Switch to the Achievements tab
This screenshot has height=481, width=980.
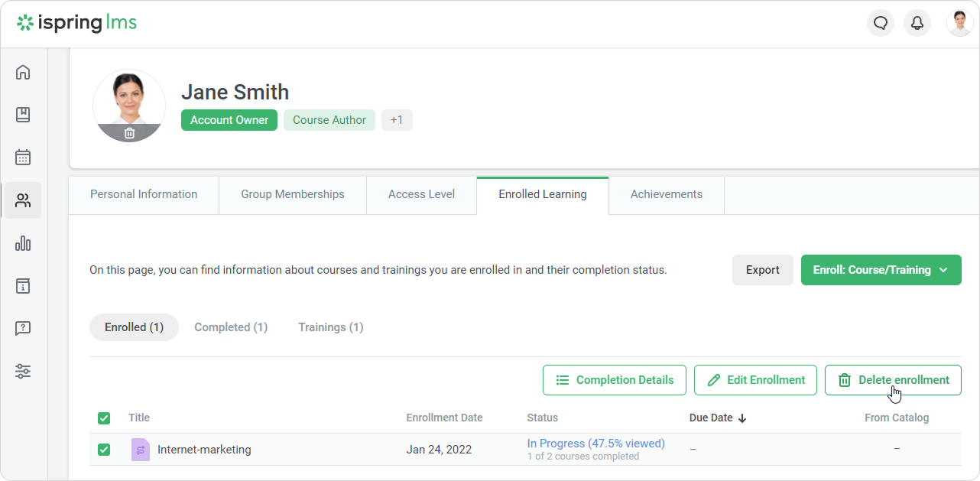point(666,194)
